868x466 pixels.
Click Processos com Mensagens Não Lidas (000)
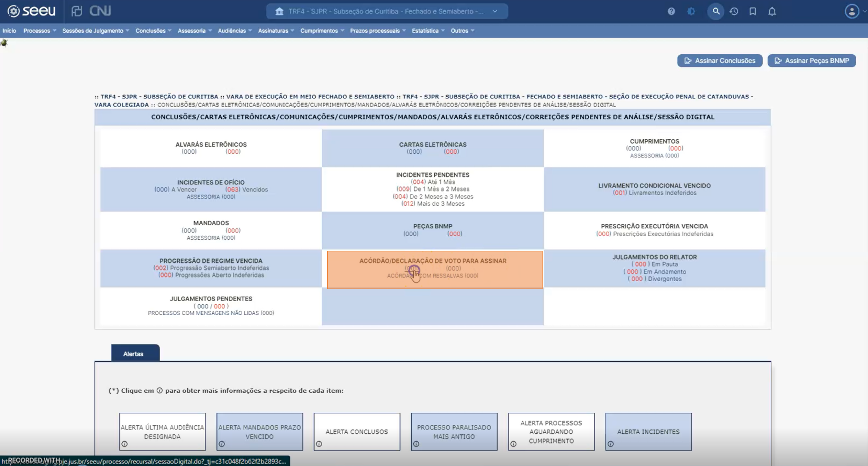211,313
